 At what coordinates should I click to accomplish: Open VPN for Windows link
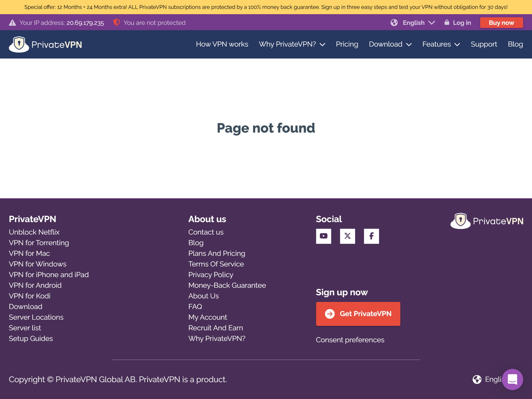pyautogui.click(x=38, y=264)
